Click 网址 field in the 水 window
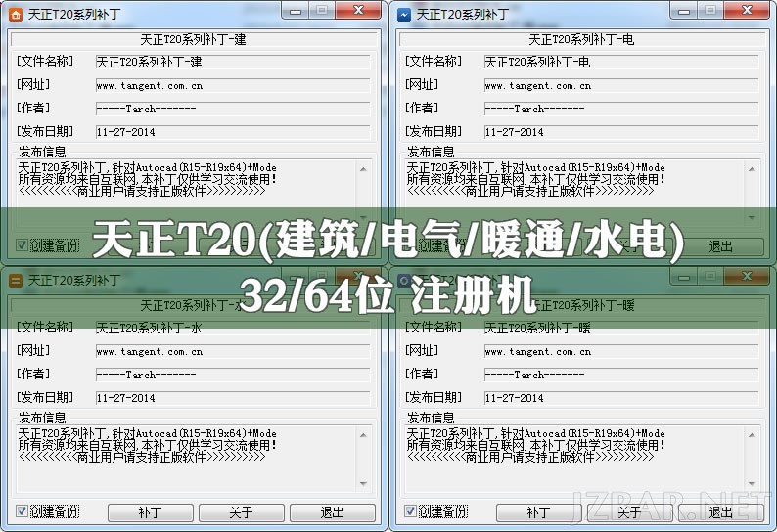 tap(233, 351)
